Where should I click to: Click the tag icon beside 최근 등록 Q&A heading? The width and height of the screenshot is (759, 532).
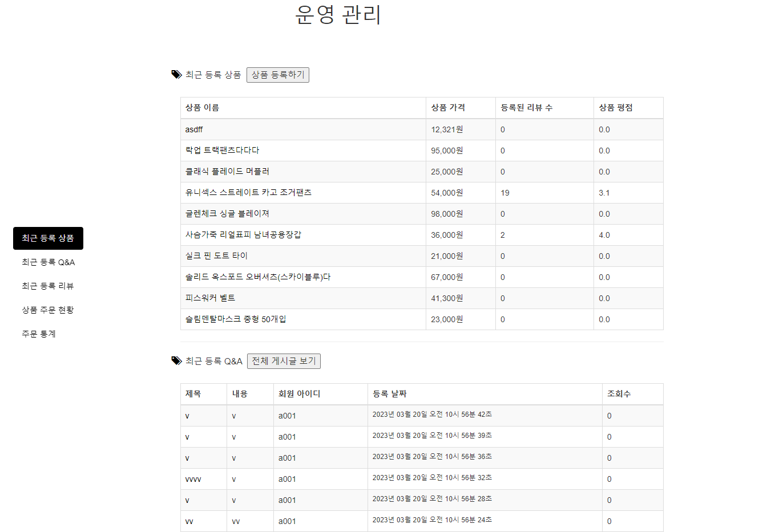click(175, 360)
